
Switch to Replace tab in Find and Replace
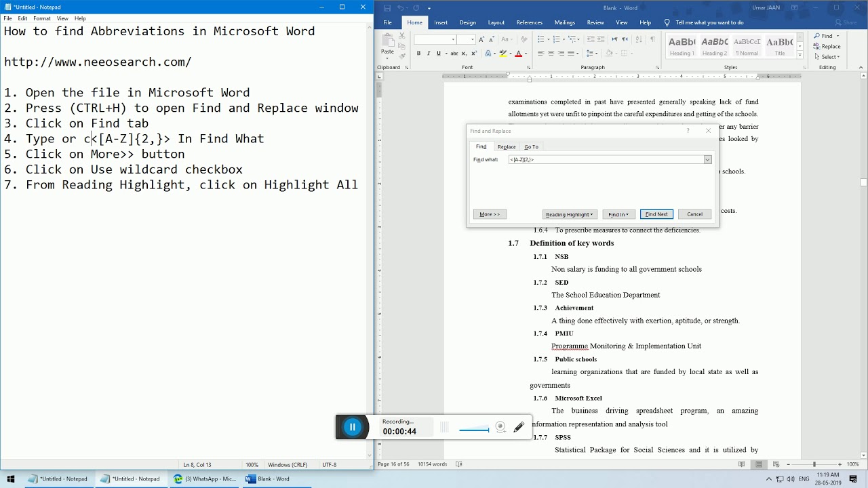[507, 146]
